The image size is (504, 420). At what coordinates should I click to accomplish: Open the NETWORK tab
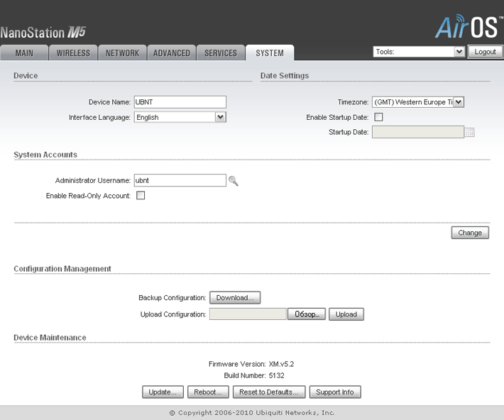[123, 53]
